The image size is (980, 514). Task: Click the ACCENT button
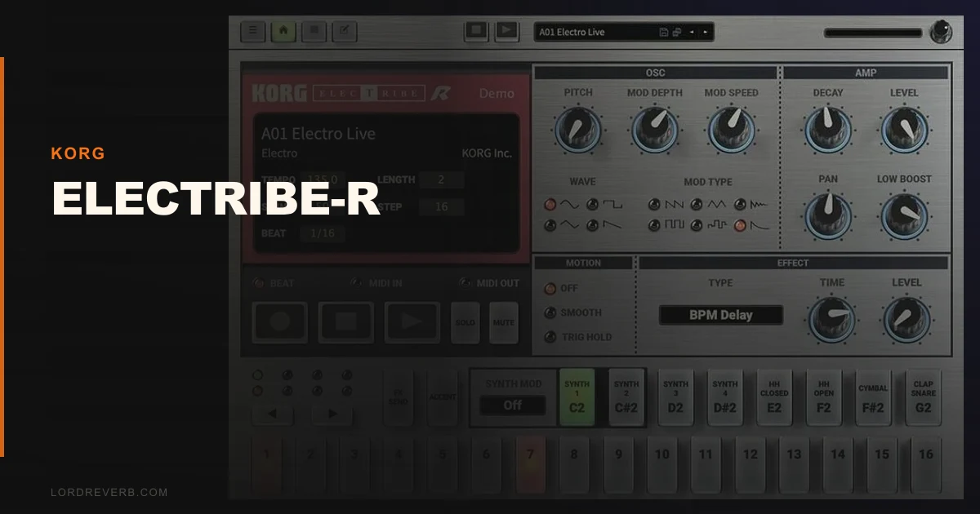tap(443, 397)
